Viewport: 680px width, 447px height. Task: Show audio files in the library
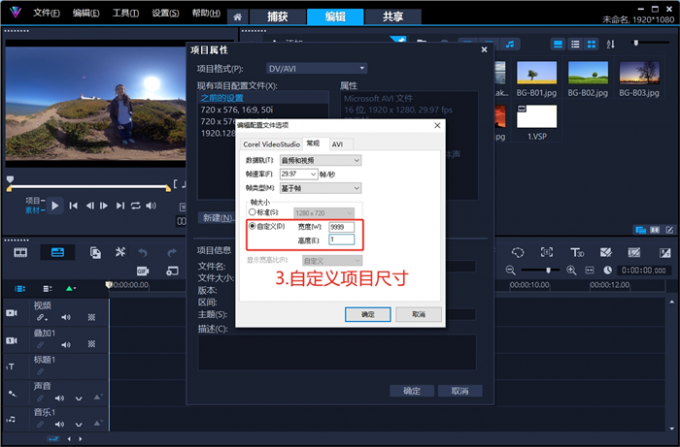[x=510, y=44]
